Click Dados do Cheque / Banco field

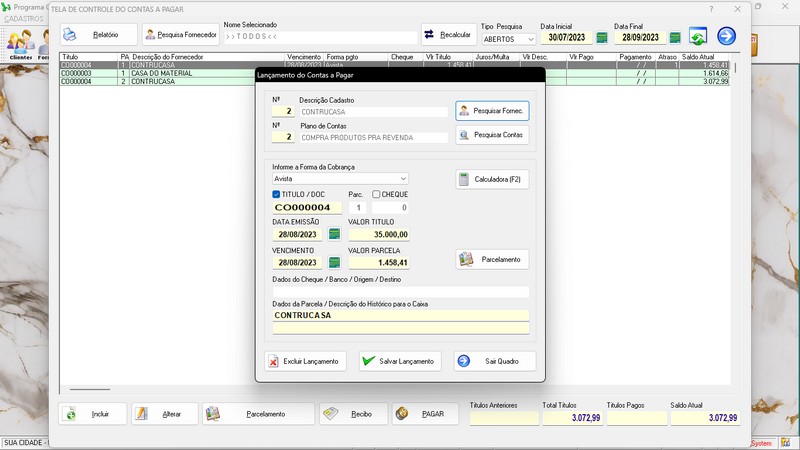point(401,291)
